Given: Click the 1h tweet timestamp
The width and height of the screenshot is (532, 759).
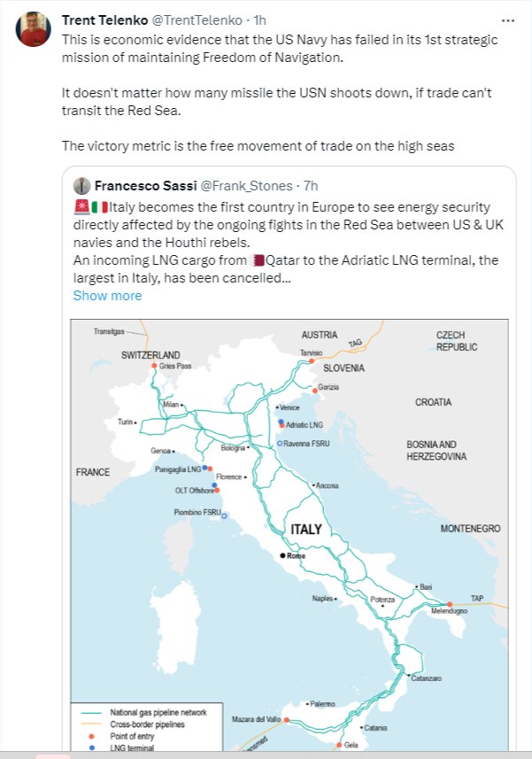Looking at the screenshot, I should click(x=259, y=20).
